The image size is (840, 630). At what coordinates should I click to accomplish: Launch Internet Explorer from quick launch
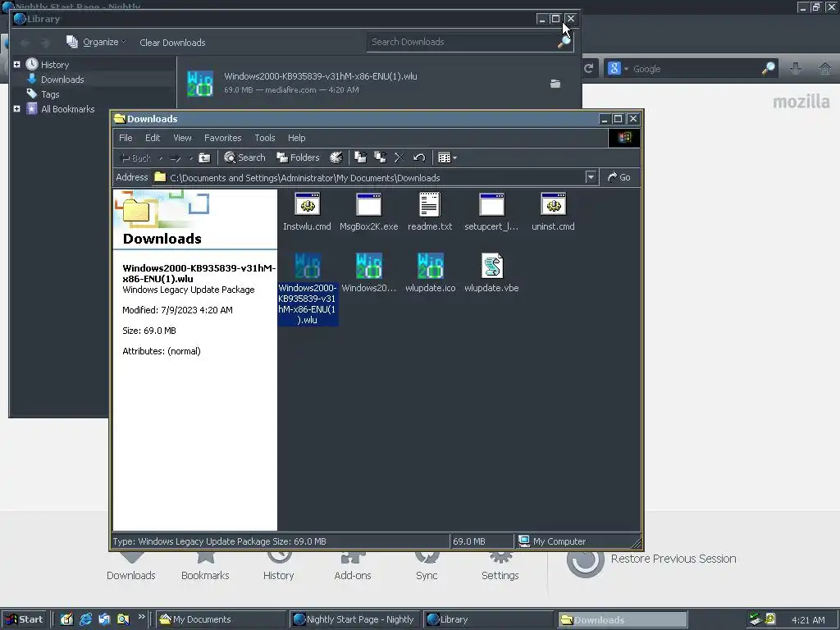coord(85,619)
